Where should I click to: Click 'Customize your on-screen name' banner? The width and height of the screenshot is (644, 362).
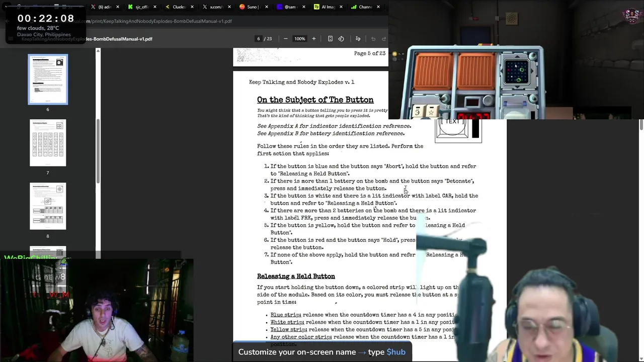322,352
